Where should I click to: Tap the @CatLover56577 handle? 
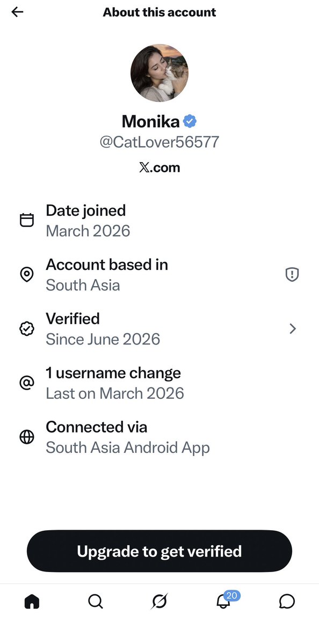point(160,142)
